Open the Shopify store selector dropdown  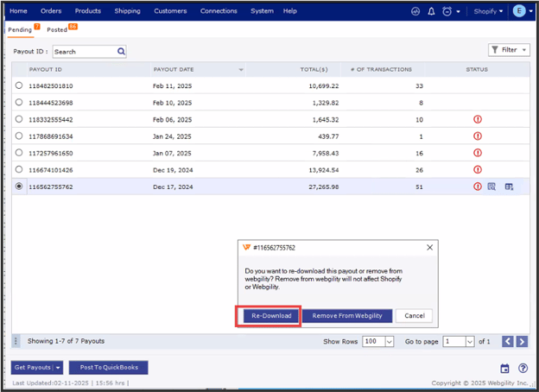click(x=488, y=11)
